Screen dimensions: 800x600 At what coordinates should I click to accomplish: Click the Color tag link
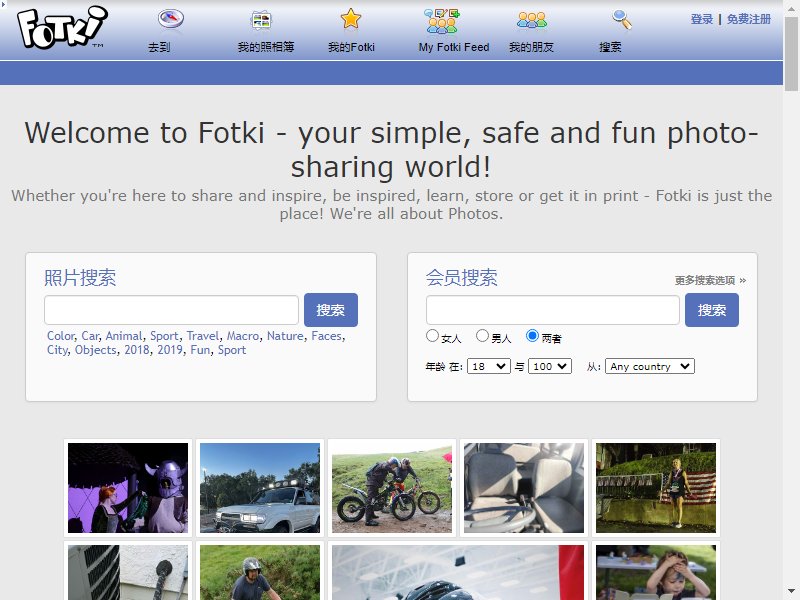pos(61,336)
